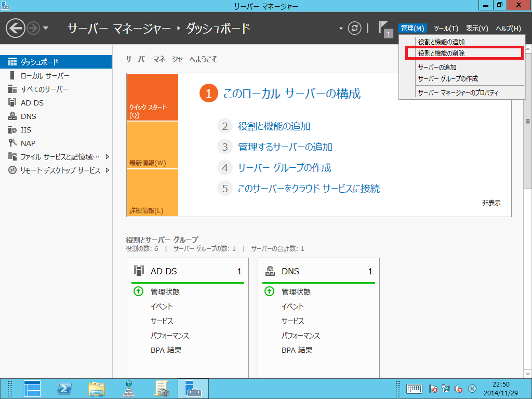
Task: Open イベント in AD DS tile
Action: 162,307
